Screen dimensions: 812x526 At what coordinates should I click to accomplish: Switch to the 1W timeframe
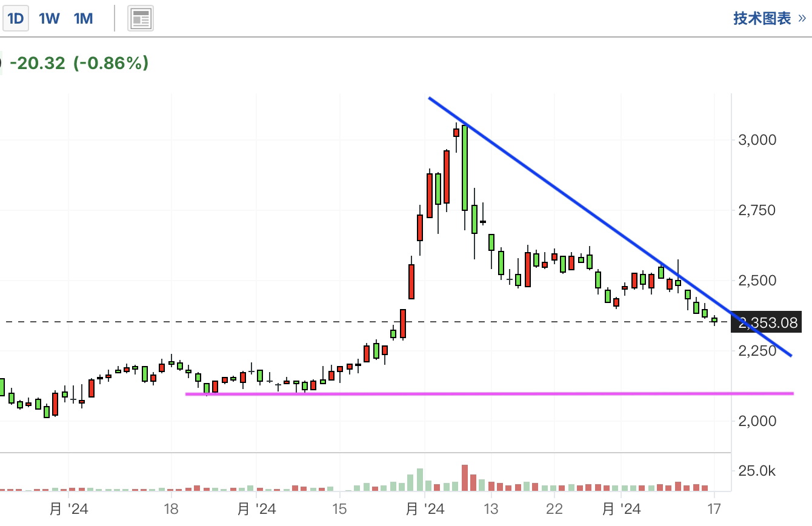[x=49, y=19]
